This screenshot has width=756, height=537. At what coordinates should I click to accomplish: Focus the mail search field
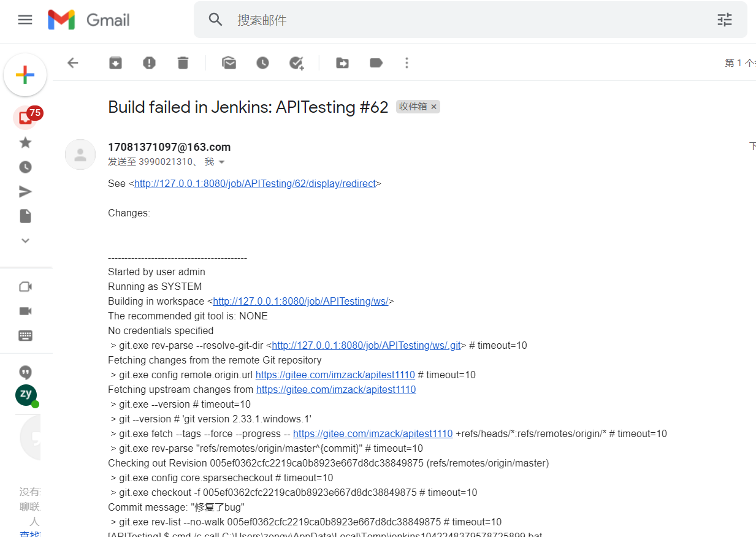click(x=470, y=20)
